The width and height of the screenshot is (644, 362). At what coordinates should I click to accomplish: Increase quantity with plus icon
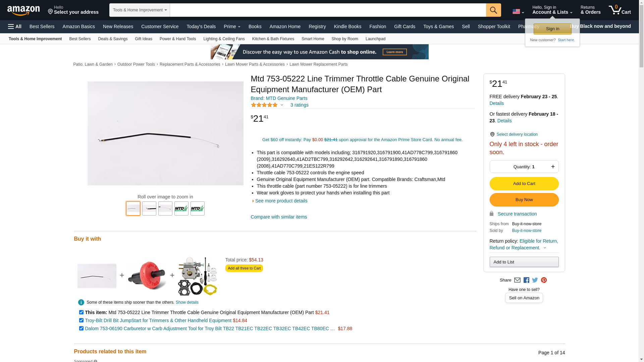(553, 167)
